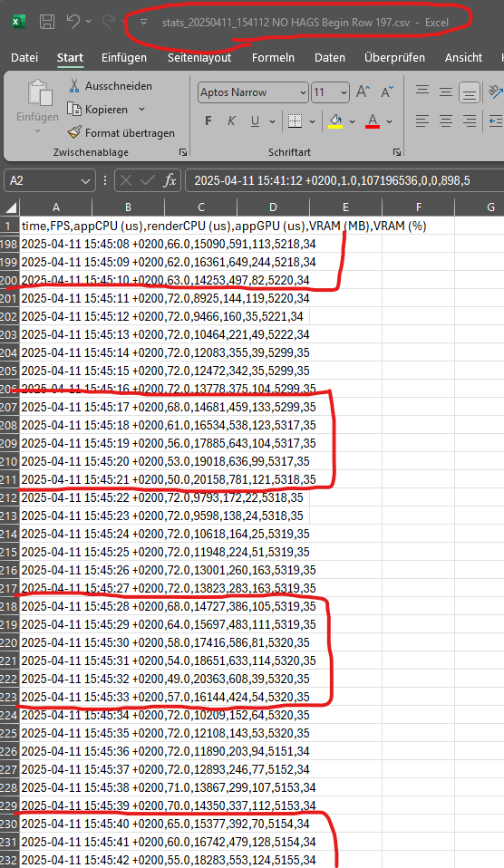
Task: Open the Schriftart dialog launcher
Action: [x=396, y=152]
